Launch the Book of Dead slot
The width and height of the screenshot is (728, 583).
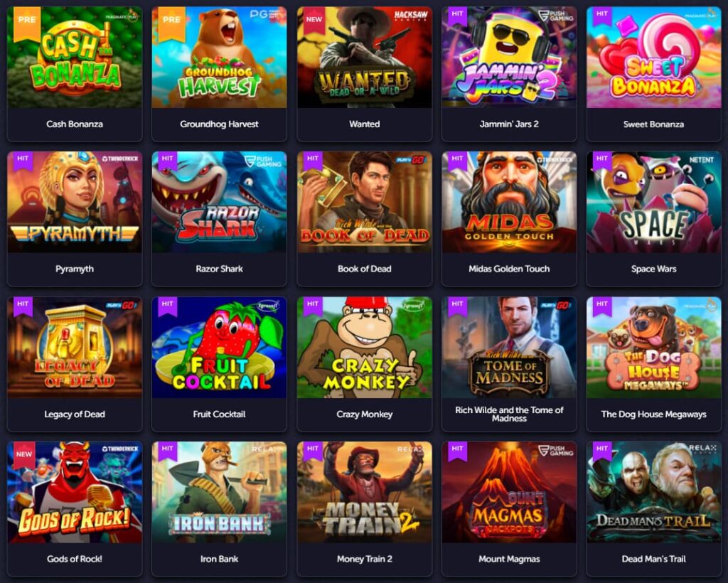click(x=365, y=203)
